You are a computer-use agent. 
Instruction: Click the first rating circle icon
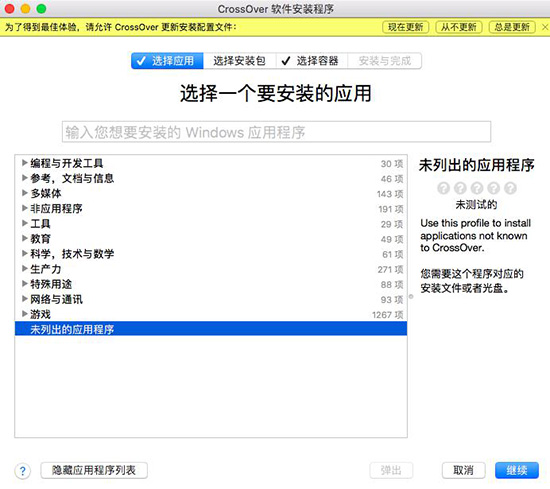point(443,188)
